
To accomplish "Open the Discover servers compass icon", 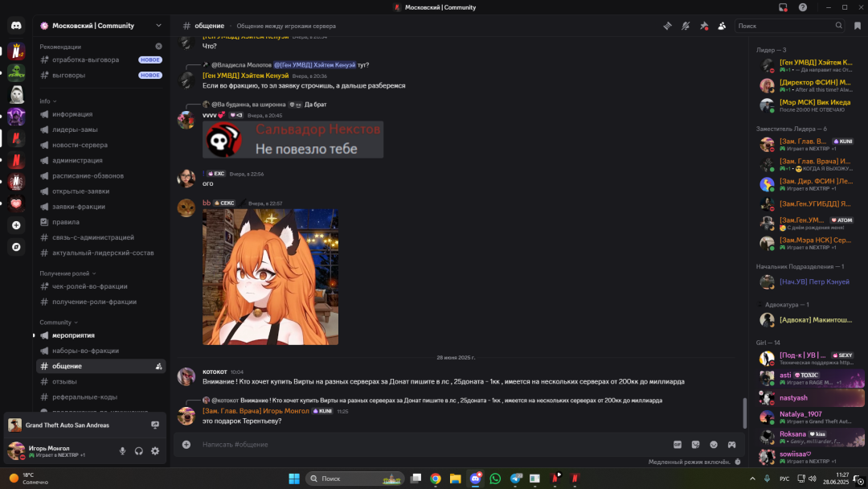I will click(16, 247).
